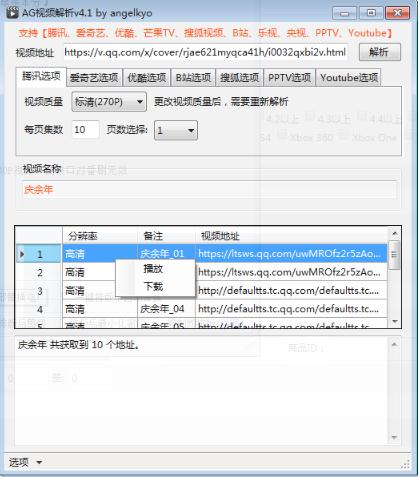Click the row 1 selector arrow indicator
Viewport: 419px width, 477px height.
coord(22,254)
